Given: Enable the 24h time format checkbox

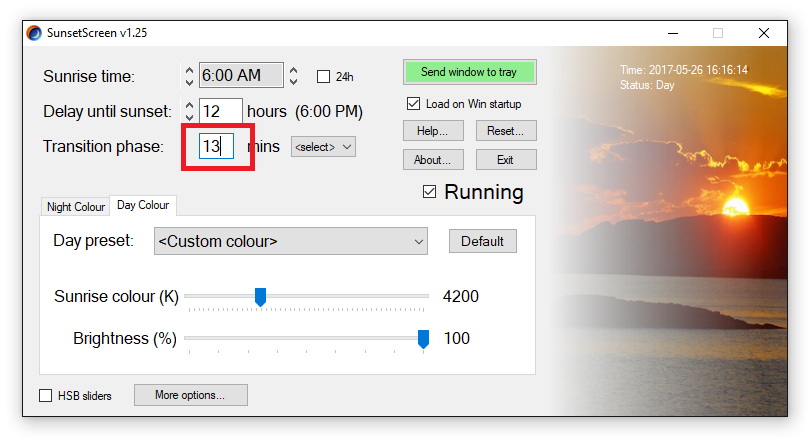Looking at the screenshot, I should 323,76.
